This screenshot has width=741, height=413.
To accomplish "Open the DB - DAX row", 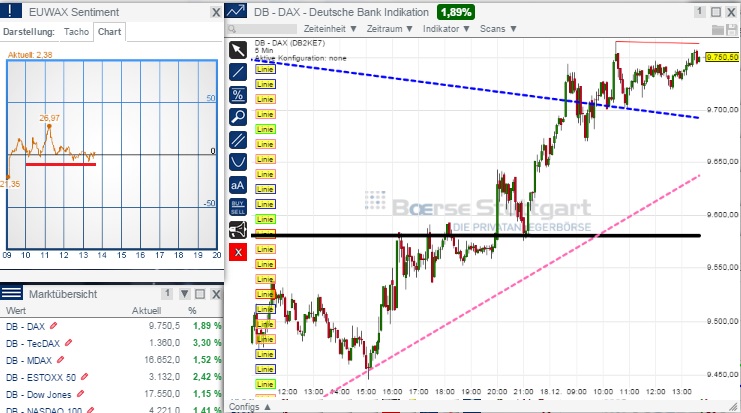I will tap(112, 326).
